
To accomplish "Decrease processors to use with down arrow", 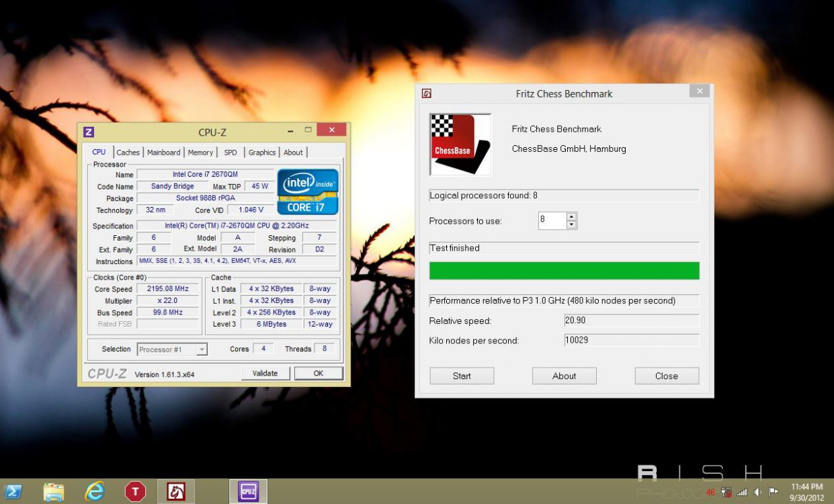I will tap(571, 225).
